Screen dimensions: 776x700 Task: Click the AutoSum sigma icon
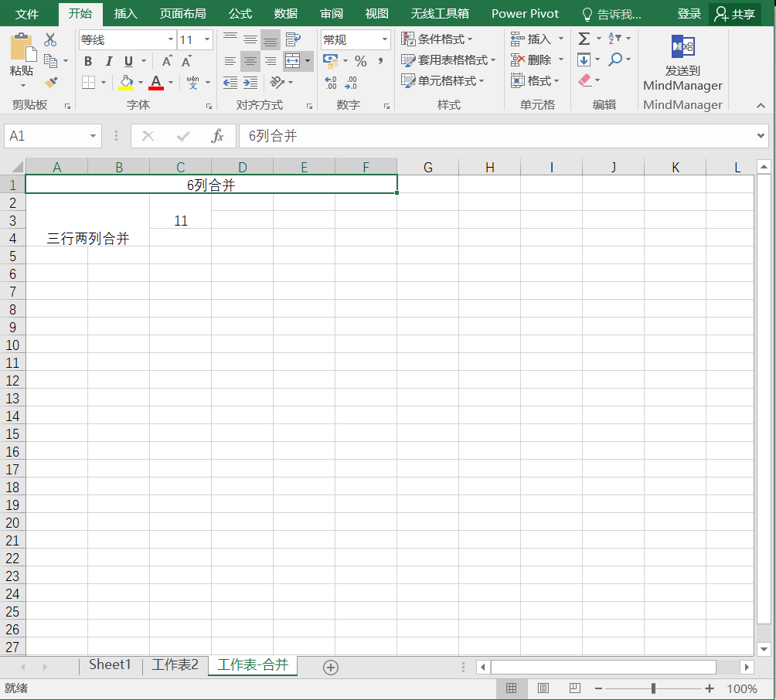pos(582,39)
